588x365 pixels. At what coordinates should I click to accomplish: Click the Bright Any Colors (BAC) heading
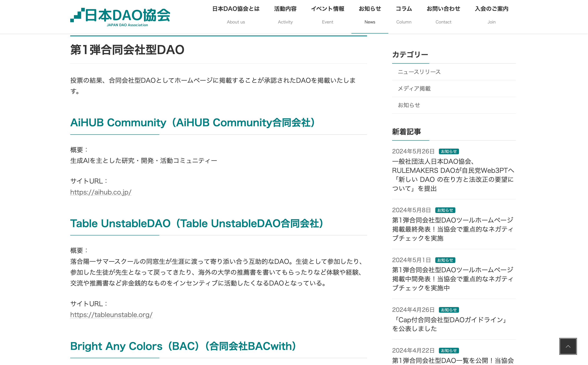183,346
